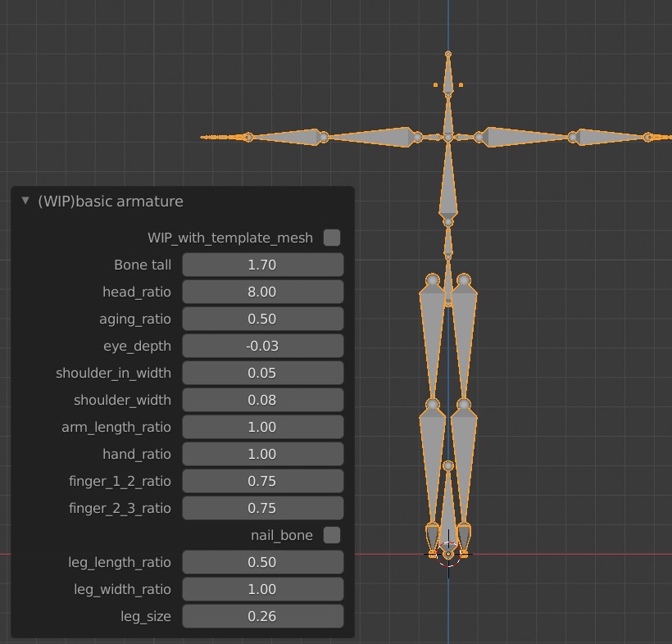Viewport: 672px width, 644px height.
Task: Click the finger_2_3_ratio field
Action: click(x=262, y=507)
